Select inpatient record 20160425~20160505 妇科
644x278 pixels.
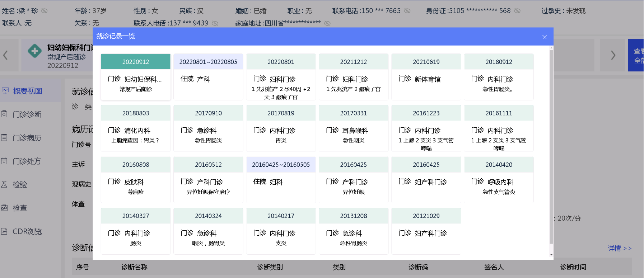pos(281,180)
